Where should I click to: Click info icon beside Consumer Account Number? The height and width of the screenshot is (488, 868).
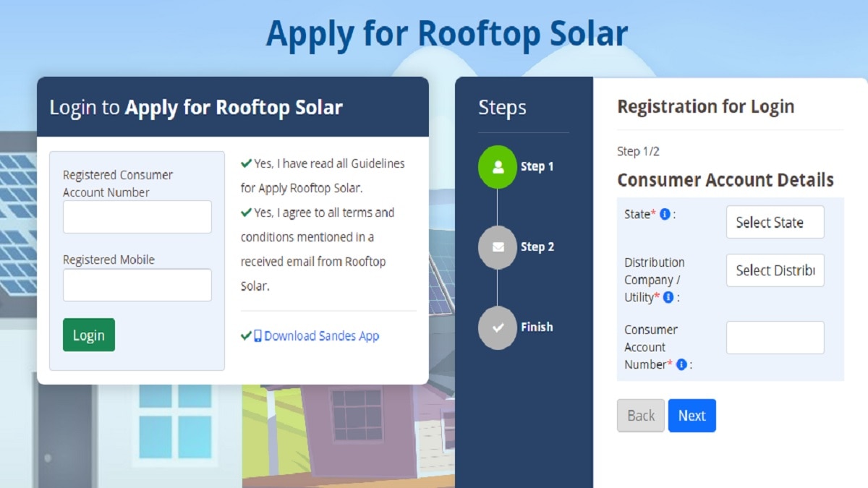681,364
